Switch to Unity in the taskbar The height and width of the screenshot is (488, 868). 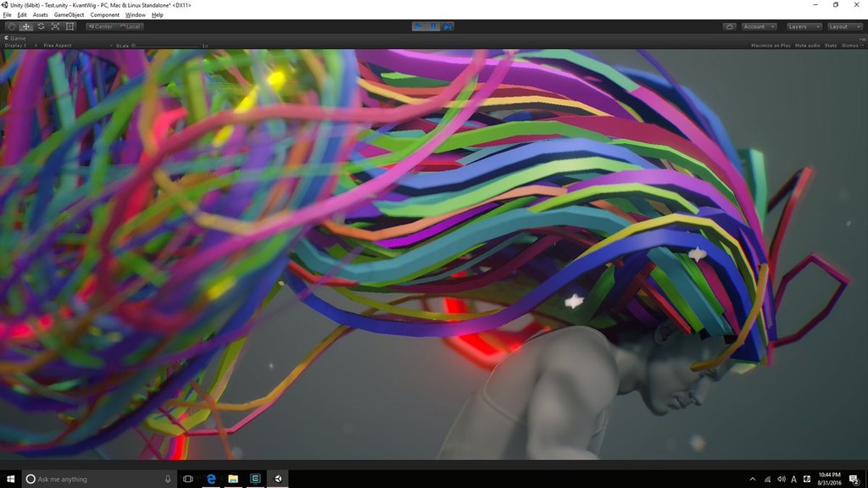point(278,479)
